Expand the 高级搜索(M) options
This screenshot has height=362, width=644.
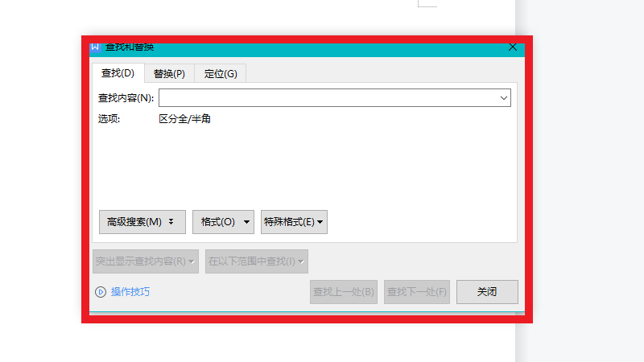pyautogui.click(x=142, y=222)
